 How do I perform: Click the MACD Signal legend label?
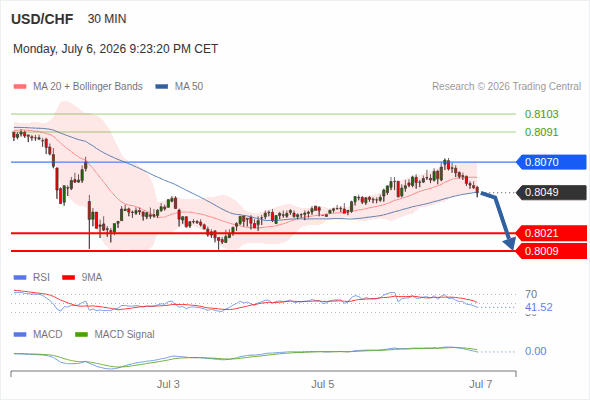tap(125, 334)
